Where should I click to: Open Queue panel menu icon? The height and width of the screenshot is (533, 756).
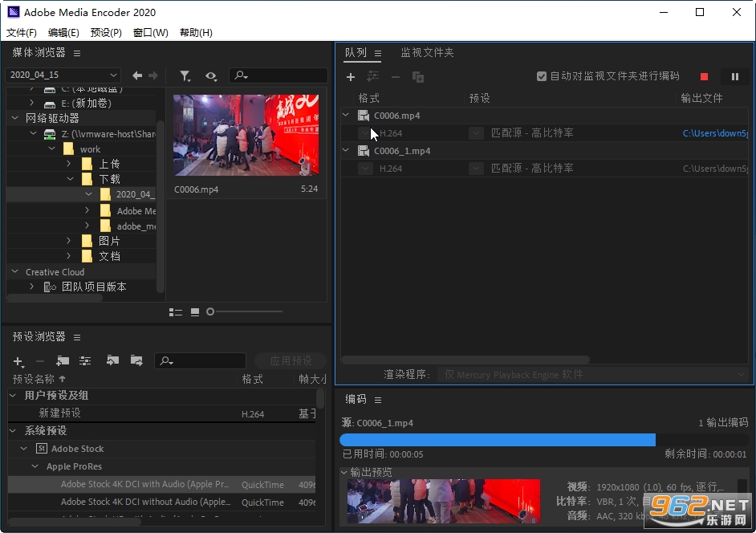[x=378, y=53]
